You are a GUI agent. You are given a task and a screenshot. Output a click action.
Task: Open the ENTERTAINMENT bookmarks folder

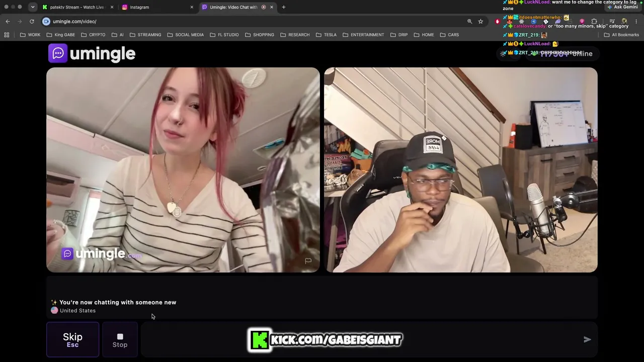(363, 35)
